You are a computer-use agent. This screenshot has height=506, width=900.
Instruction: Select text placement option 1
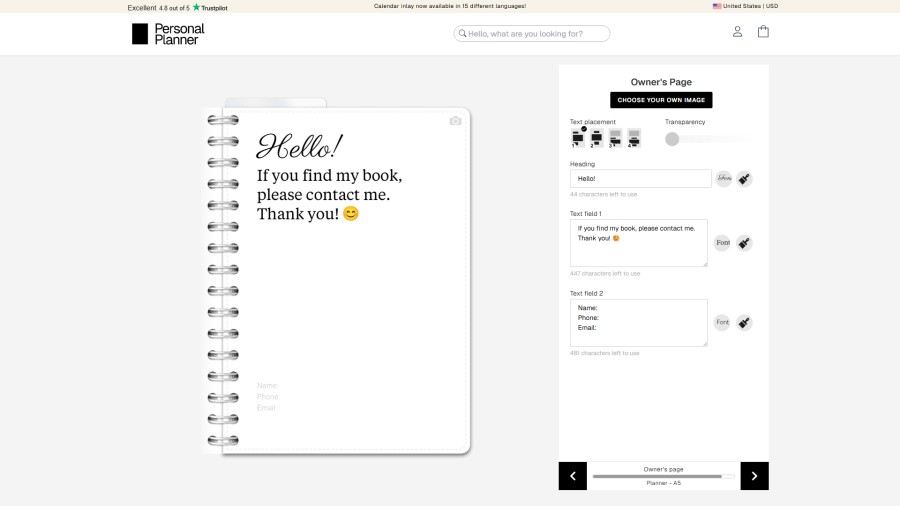point(577,138)
